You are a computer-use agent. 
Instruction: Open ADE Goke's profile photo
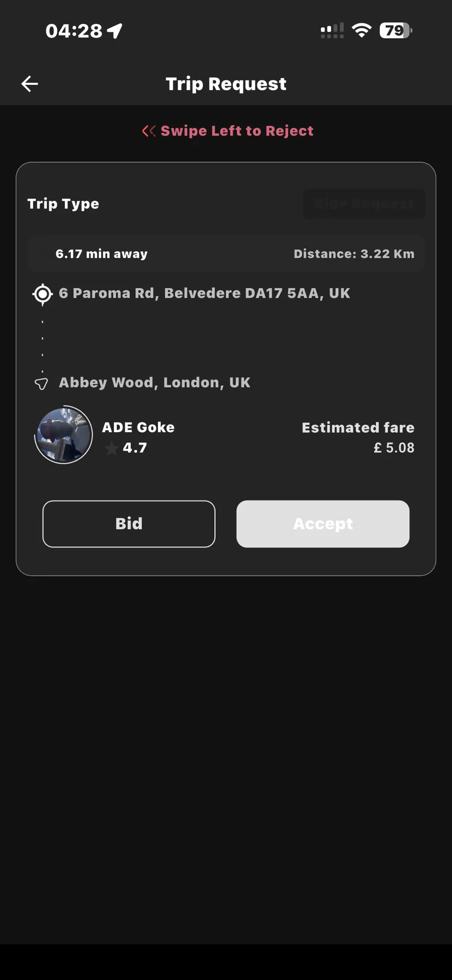[64, 435]
